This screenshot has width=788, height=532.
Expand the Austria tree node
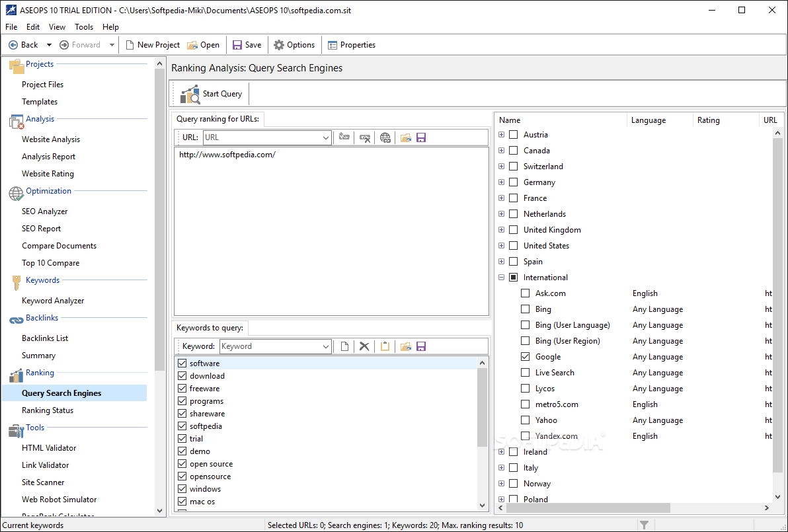[x=502, y=135]
